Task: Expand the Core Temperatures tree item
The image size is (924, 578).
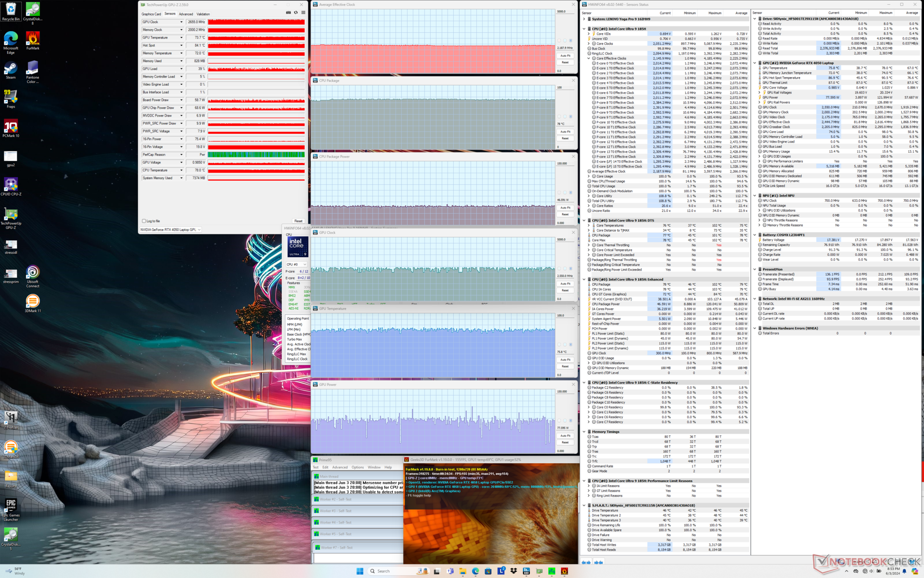Action: coord(589,225)
